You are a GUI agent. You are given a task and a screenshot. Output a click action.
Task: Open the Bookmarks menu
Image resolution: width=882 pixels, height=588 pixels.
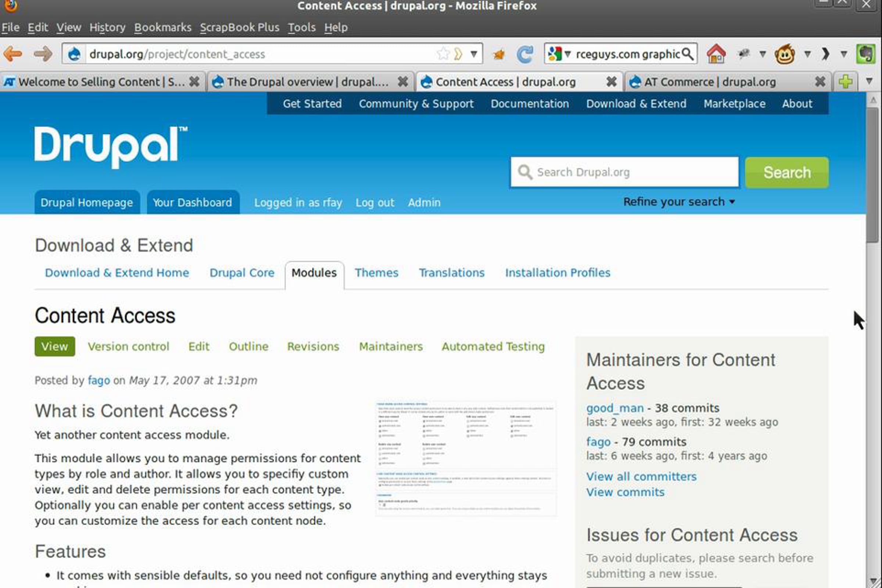(163, 27)
